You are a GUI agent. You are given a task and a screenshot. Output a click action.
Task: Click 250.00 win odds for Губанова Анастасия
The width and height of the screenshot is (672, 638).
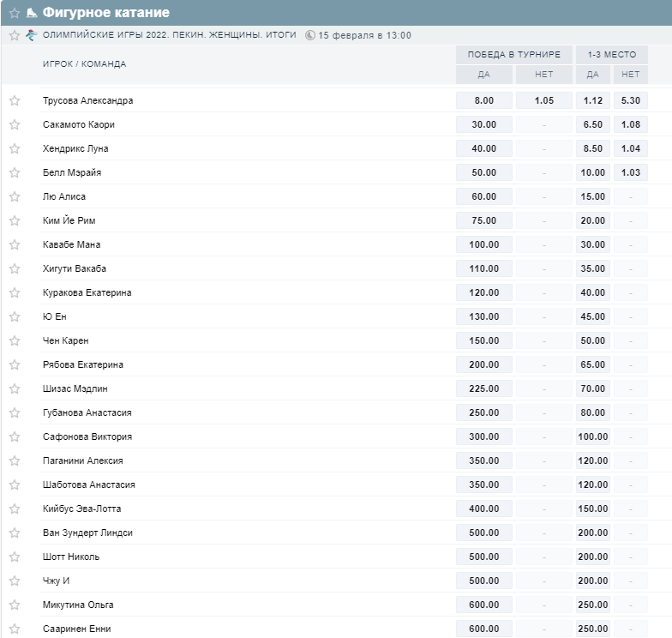pos(483,412)
